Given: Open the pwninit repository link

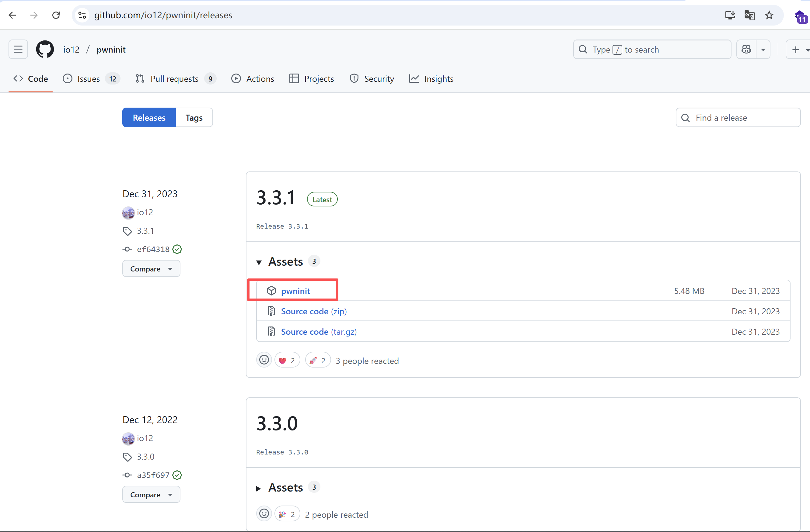Looking at the screenshot, I should pos(111,50).
